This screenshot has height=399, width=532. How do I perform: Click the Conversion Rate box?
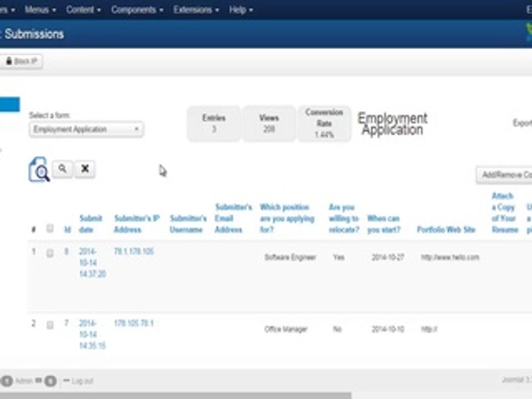[x=324, y=124]
